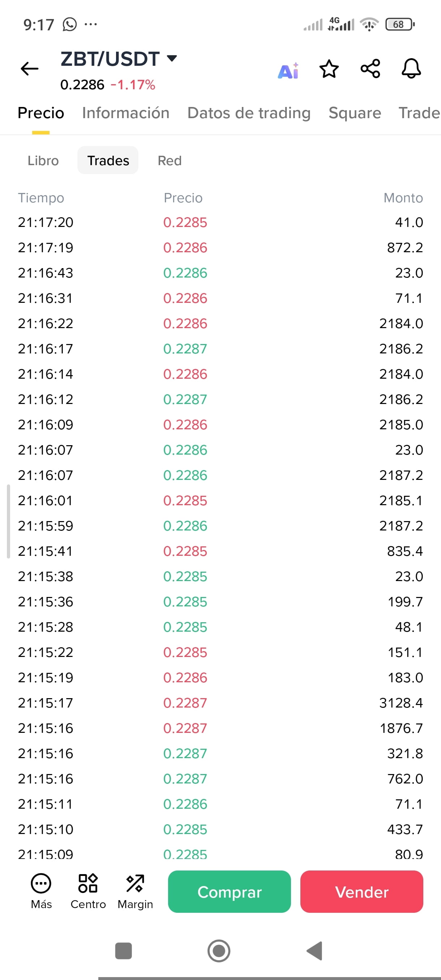Select the Red sub-tab
441x980 pixels.
click(170, 160)
